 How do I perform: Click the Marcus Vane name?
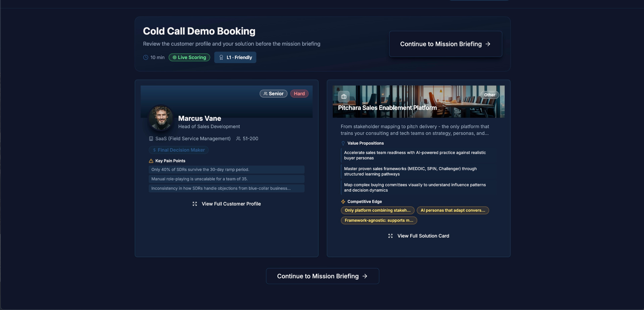coord(200,118)
